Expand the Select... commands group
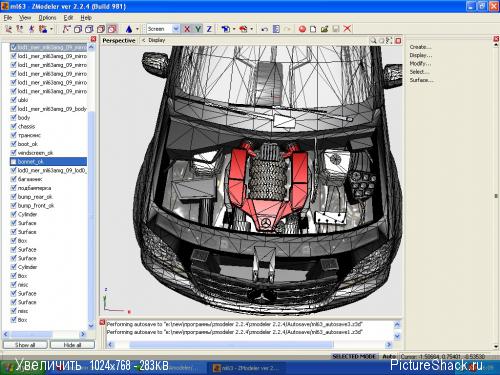This screenshot has height=375, width=500. pyautogui.click(x=420, y=72)
